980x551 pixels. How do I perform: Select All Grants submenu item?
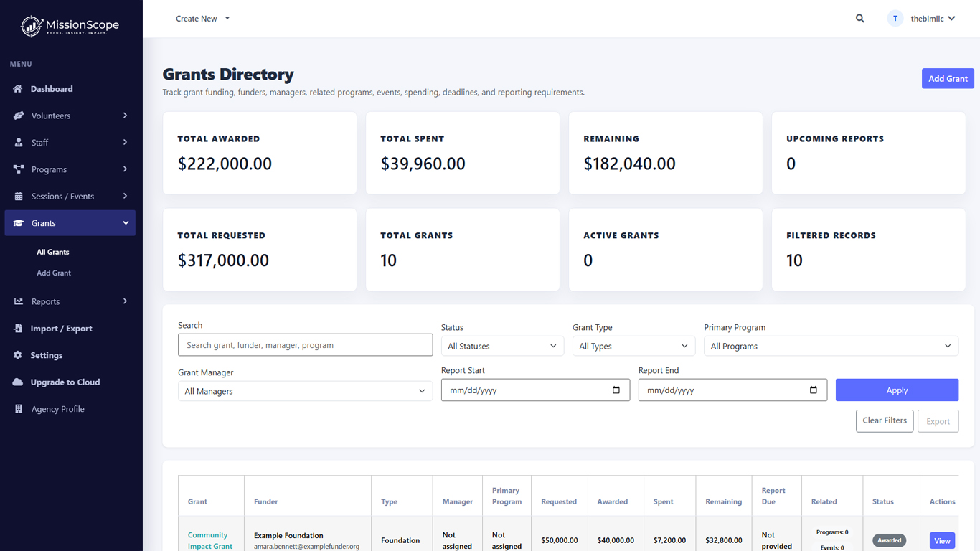53,252
